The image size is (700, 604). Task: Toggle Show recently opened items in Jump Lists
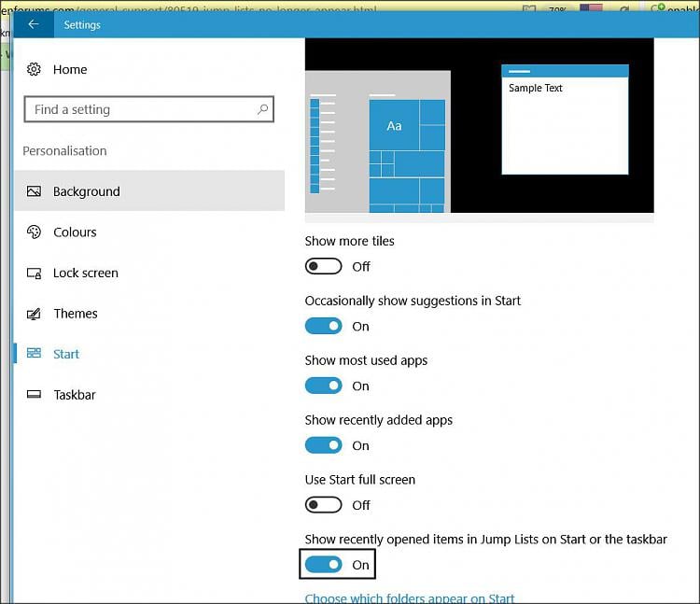coord(323,565)
